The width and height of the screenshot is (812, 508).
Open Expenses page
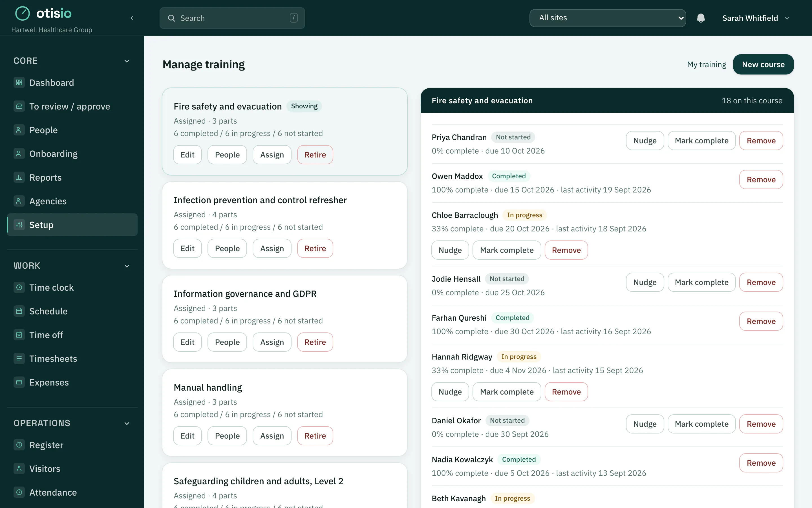click(72, 382)
